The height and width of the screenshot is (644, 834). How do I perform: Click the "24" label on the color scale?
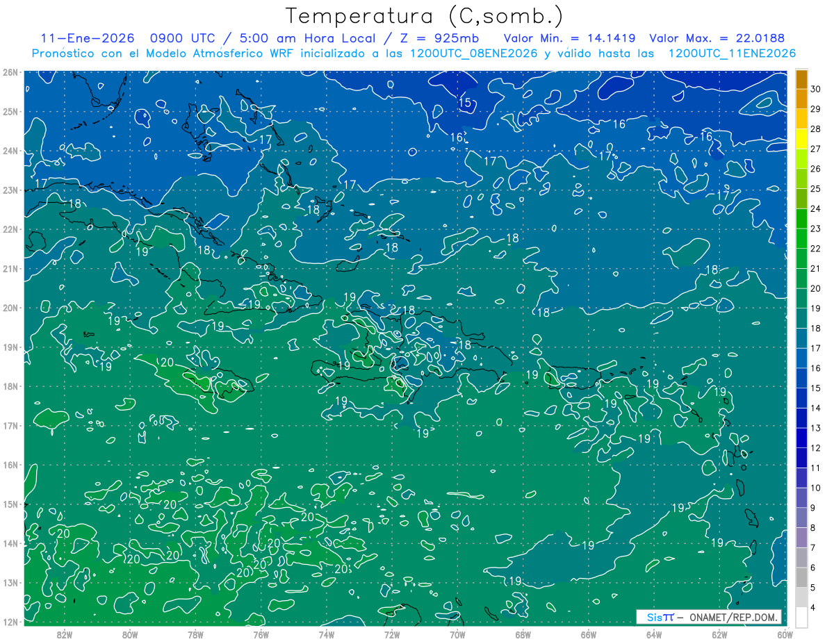[816, 208]
